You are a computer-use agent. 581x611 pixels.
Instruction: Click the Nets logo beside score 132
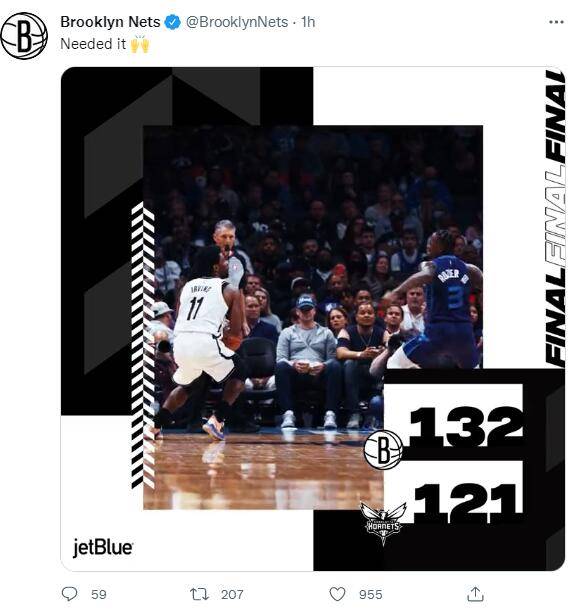pos(383,450)
